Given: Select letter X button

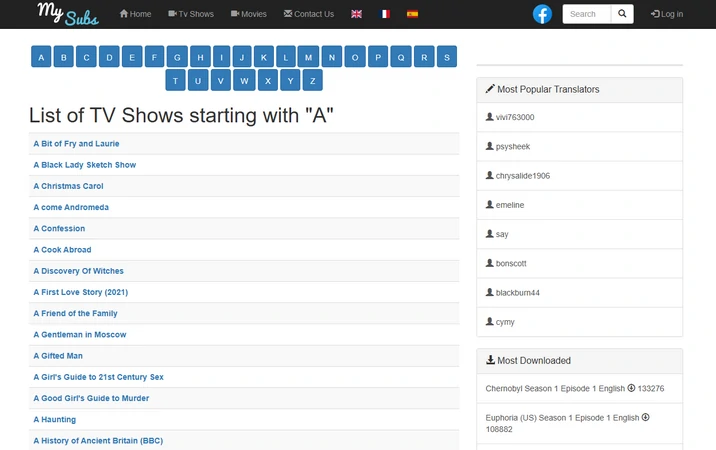Looking at the screenshot, I should point(268,80).
